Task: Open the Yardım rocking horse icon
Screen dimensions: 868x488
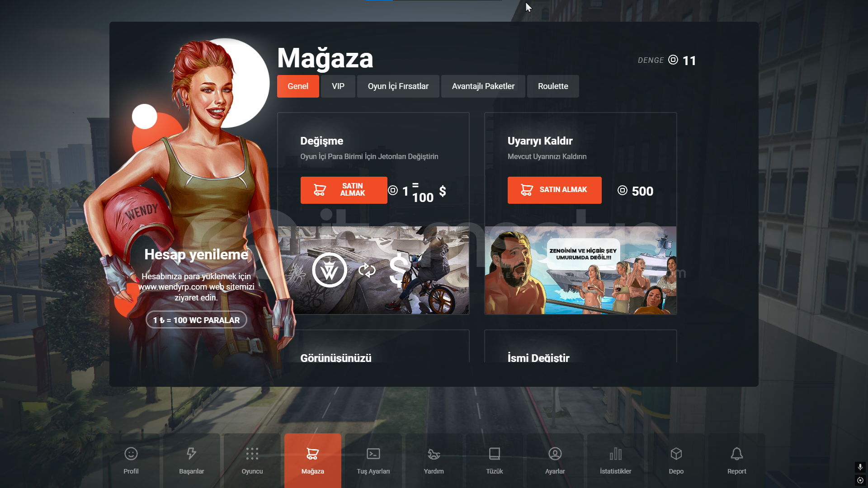Action: pyautogui.click(x=434, y=454)
